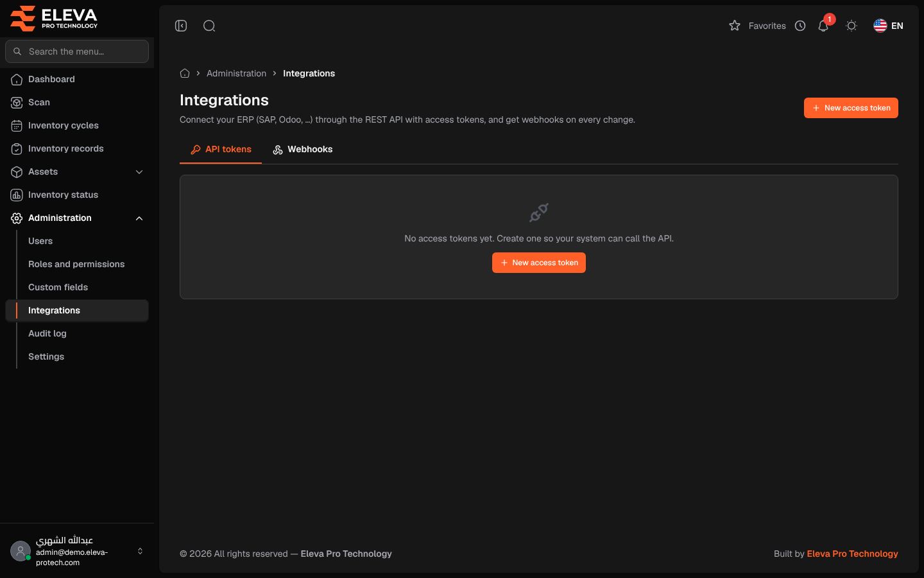Focus the Search the menu field
924x578 pixels.
(x=77, y=51)
